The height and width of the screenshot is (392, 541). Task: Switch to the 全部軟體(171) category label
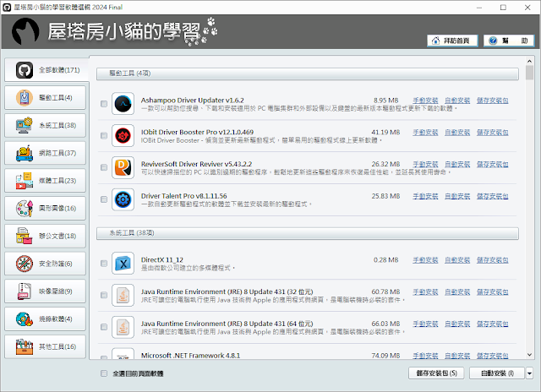[x=59, y=70]
